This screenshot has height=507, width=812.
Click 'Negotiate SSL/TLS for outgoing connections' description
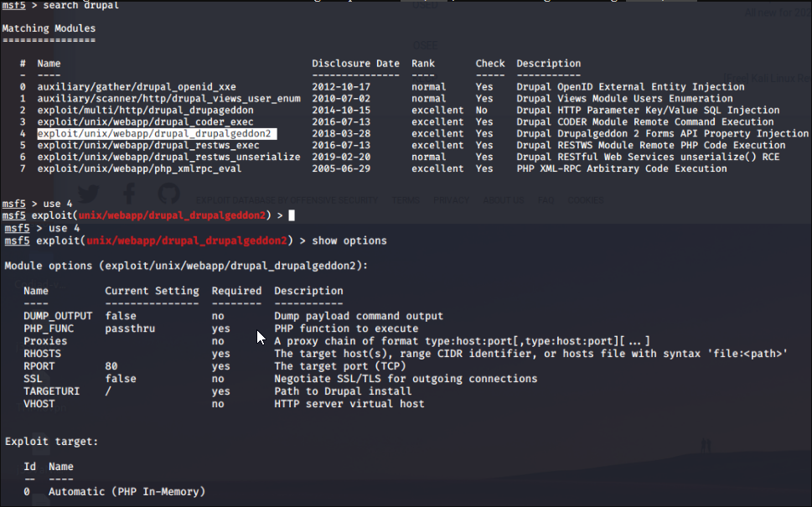(x=406, y=379)
